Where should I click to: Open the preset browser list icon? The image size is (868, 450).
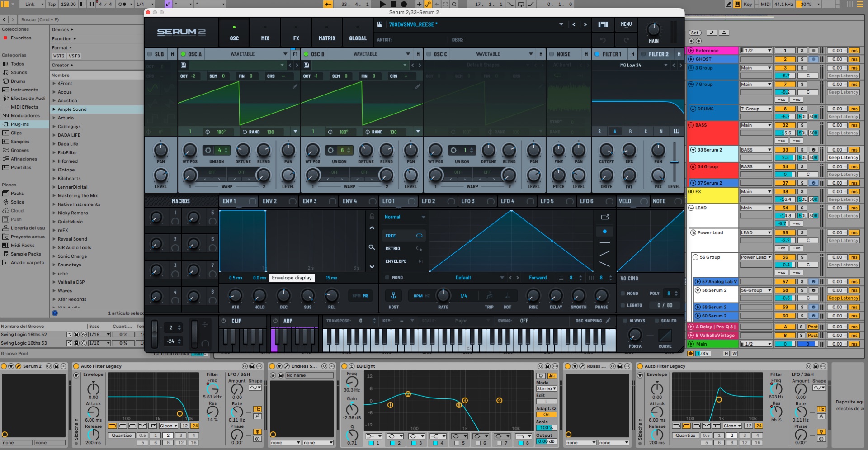click(x=603, y=24)
